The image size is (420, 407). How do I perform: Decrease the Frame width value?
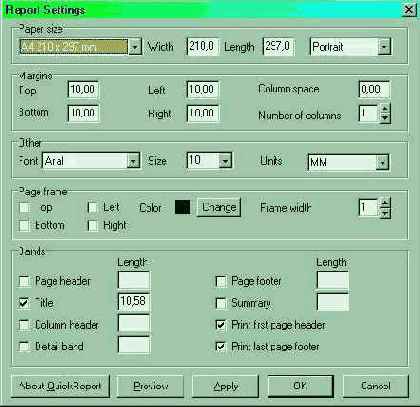385,213
